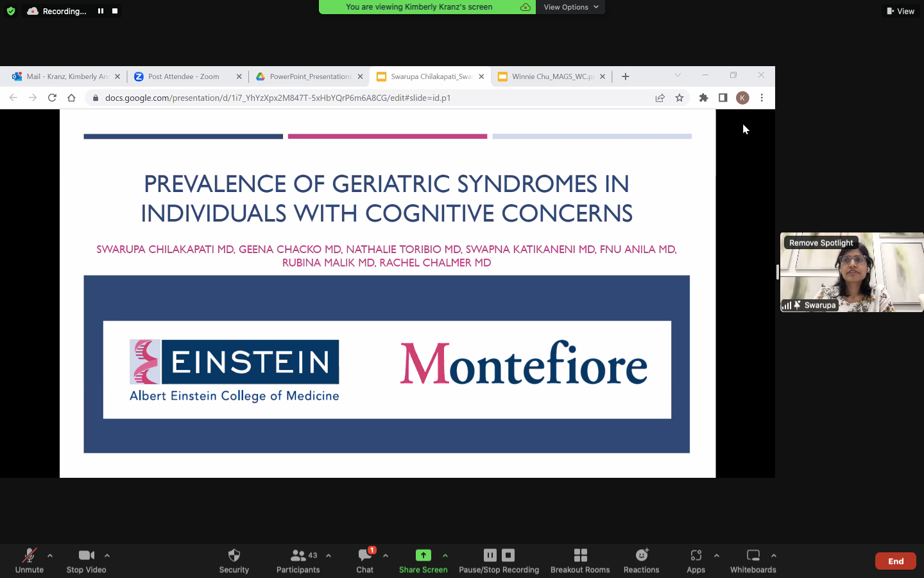Click the Montefiore logo
Screen dimensions: 924x578
click(x=524, y=363)
